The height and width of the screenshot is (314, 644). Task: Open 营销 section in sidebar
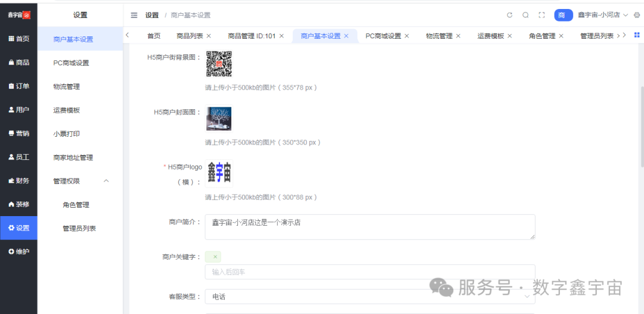(x=19, y=133)
